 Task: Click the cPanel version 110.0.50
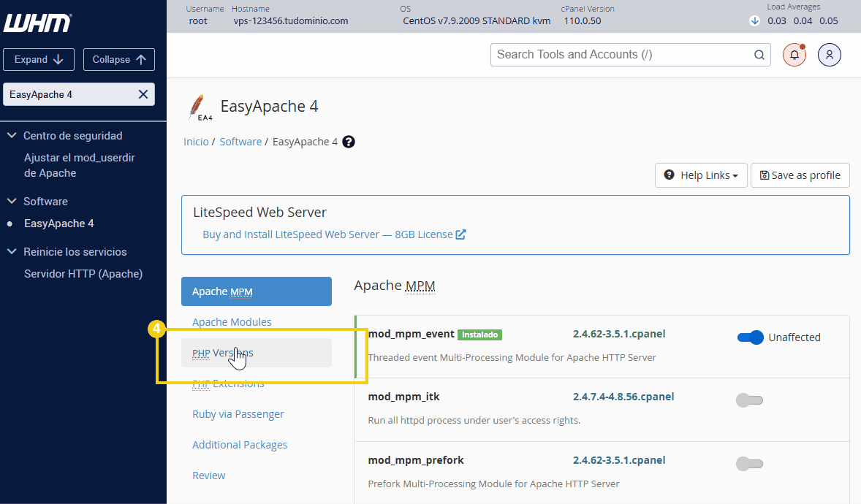pos(582,21)
